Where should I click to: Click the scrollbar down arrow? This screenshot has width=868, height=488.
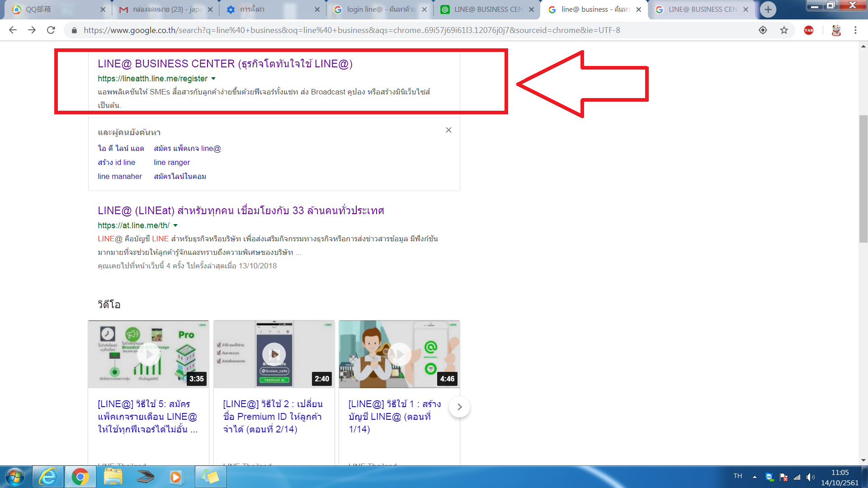[x=863, y=460]
